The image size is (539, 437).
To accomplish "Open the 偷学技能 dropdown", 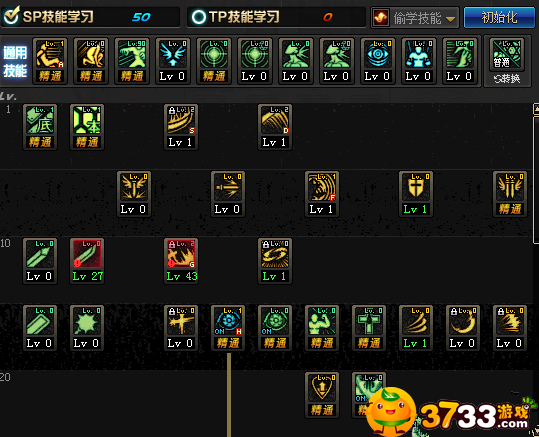I will 415,18.
